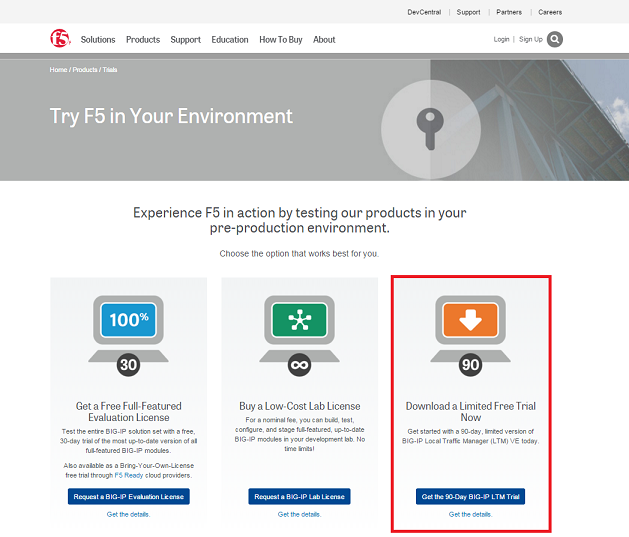
Task: Click 'Buy a Low-Cost Lab License' title
Action: point(300,406)
